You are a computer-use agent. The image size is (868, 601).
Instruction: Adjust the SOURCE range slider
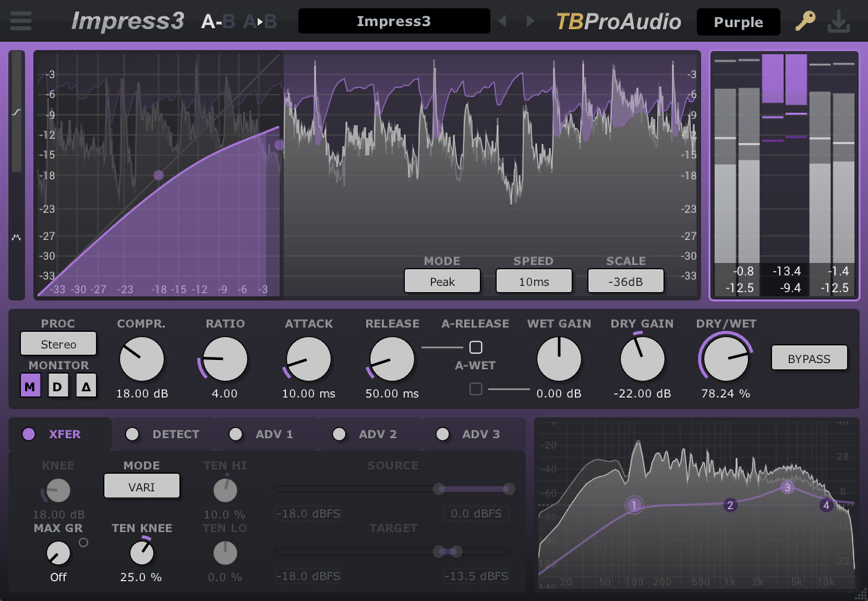[x=440, y=489]
